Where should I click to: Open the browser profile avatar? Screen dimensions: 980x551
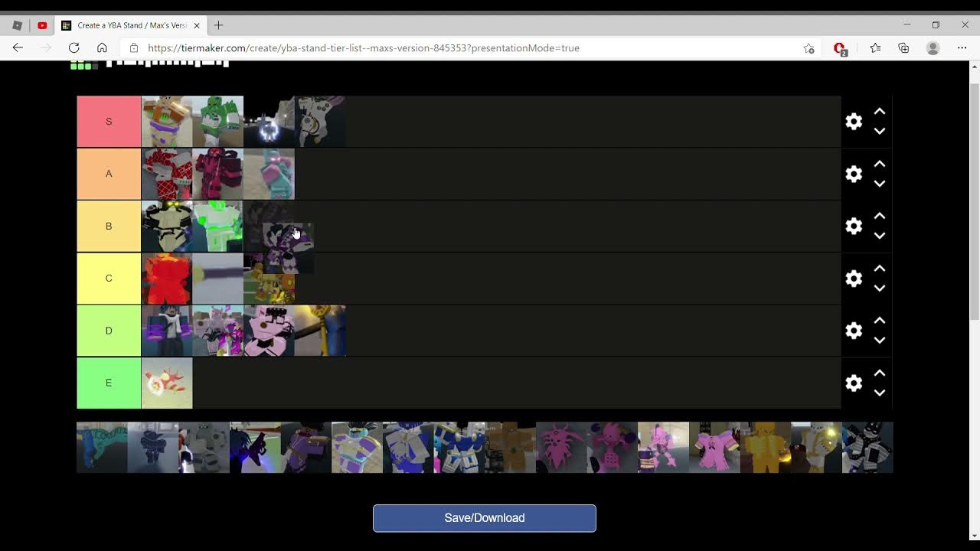(x=933, y=47)
